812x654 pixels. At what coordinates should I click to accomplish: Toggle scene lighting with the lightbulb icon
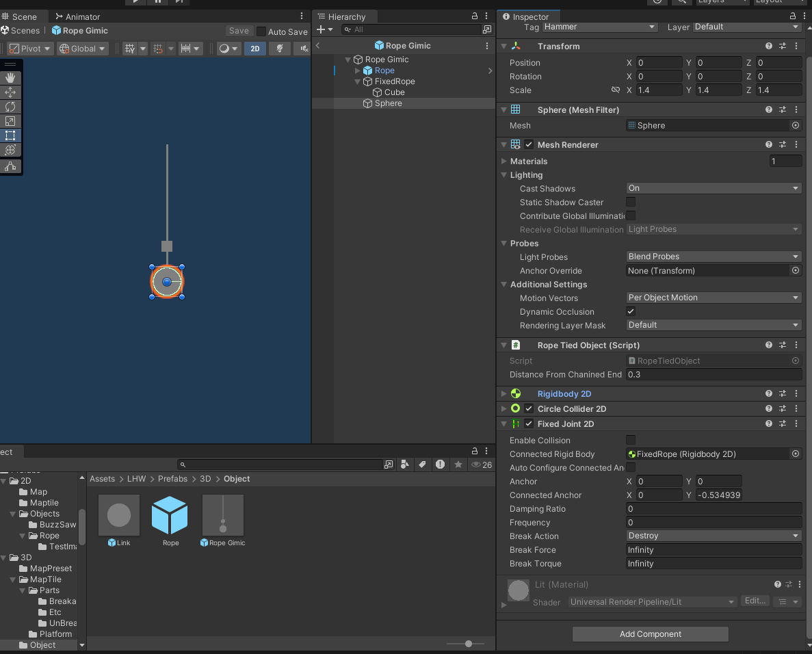[279, 49]
